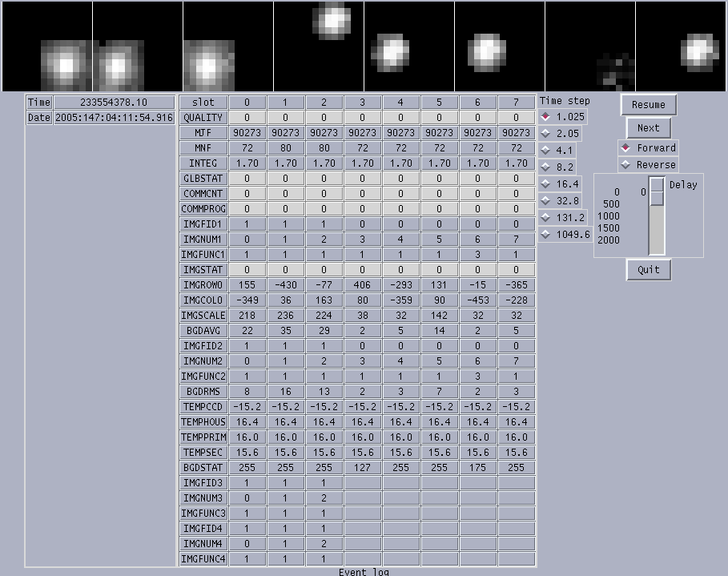Open the slot 3 star image thumbnail
This screenshot has width=728, height=576.
[x=319, y=46]
